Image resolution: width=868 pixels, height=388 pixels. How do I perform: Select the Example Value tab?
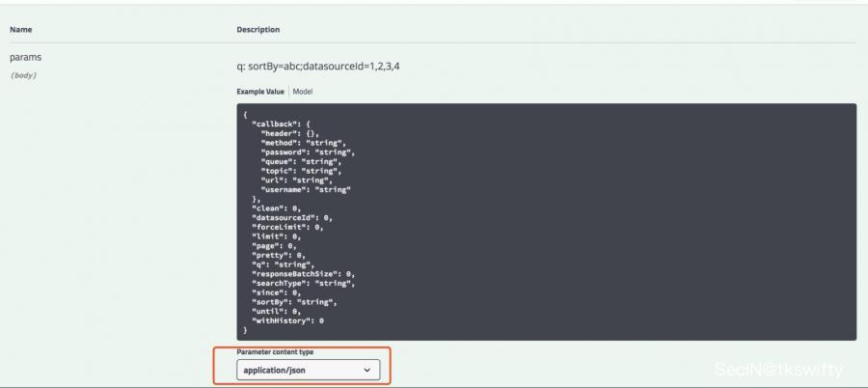pyautogui.click(x=260, y=92)
